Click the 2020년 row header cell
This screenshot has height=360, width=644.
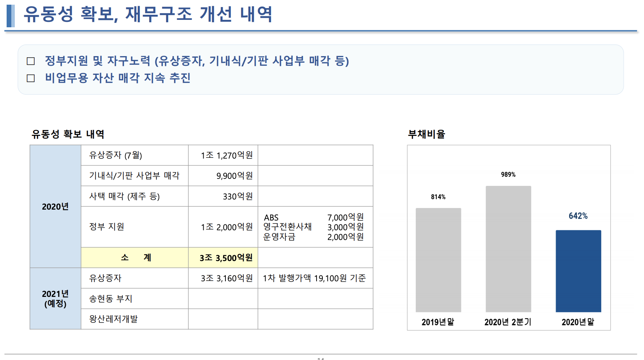coord(55,206)
